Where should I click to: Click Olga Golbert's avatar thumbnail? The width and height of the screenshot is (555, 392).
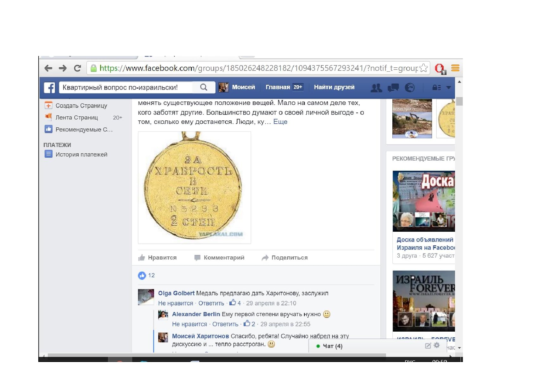tap(146, 297)
